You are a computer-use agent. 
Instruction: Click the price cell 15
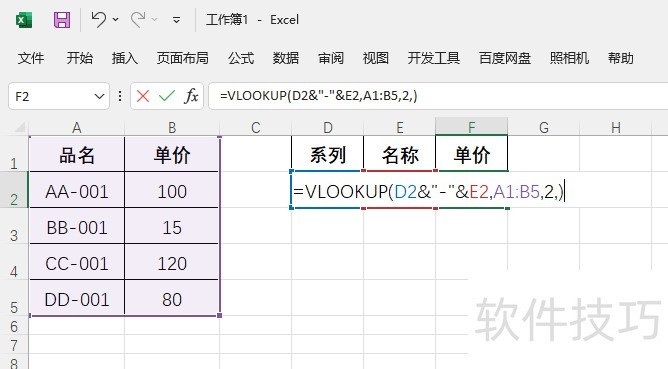tap(172, 226)
